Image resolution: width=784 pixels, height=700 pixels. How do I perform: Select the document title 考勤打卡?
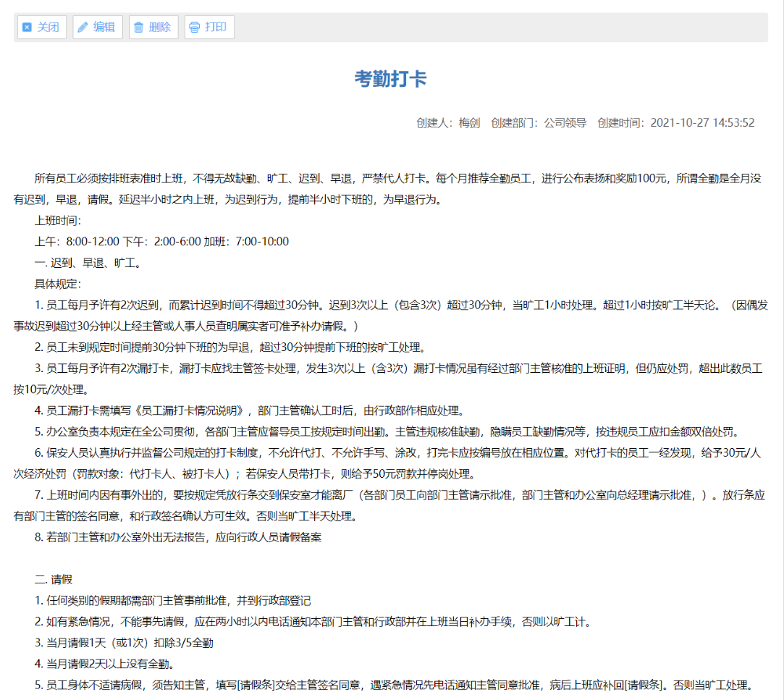392,78
